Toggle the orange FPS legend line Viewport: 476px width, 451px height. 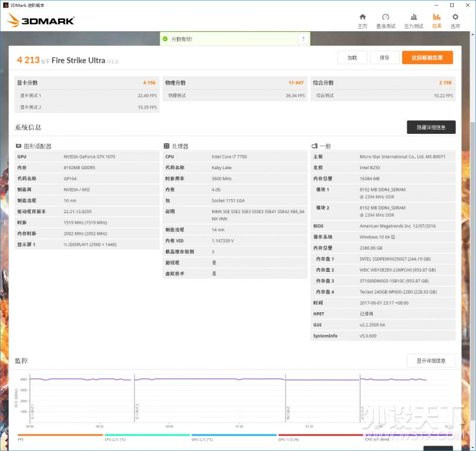click(x=60, y=435)
